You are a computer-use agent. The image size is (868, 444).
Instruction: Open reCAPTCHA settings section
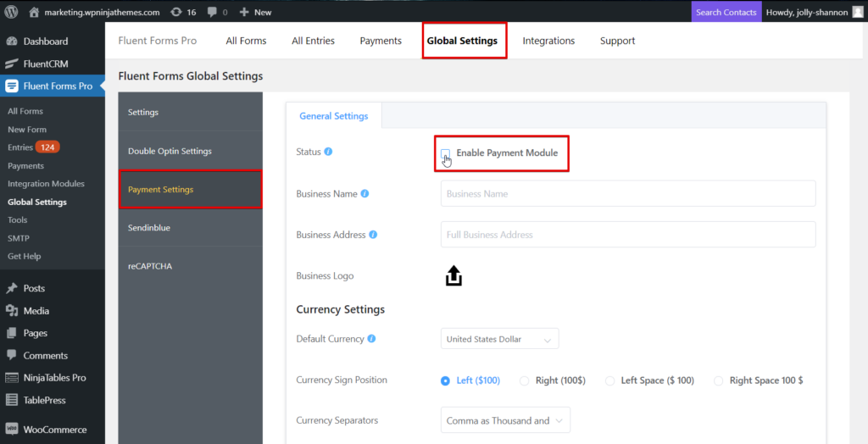pyautogui.click(x=191, y=266)
